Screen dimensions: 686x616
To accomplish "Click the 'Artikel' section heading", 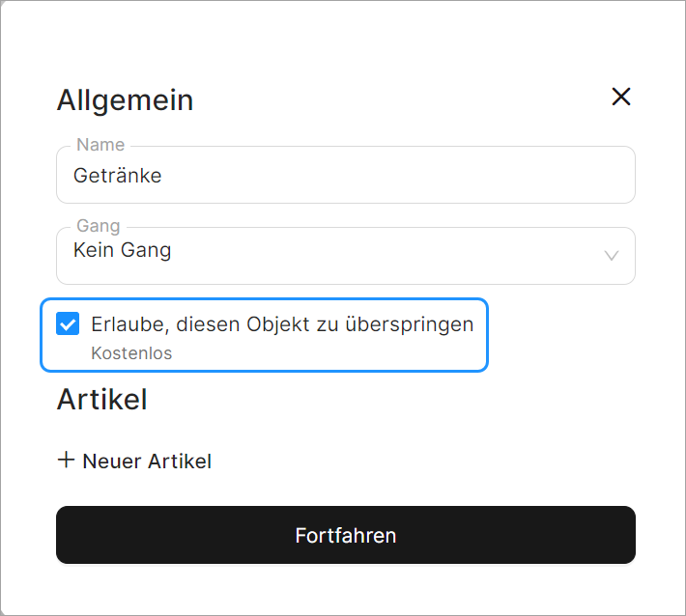I will pos(101,400).
